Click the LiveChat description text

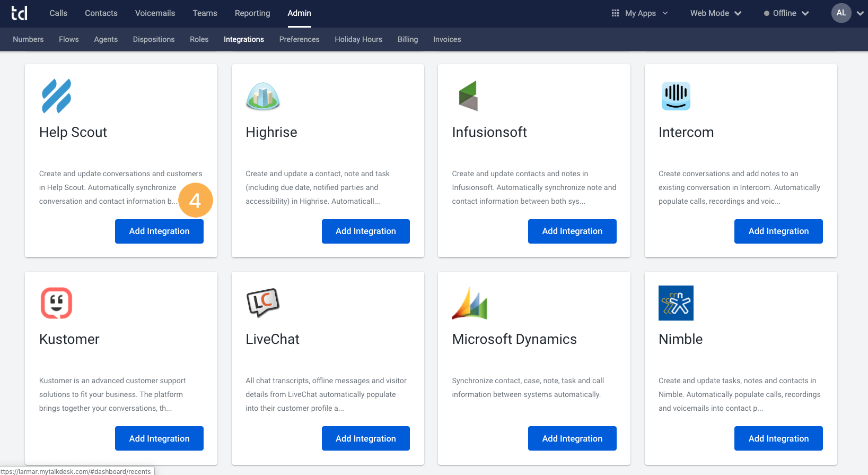(x=326, y=394)
